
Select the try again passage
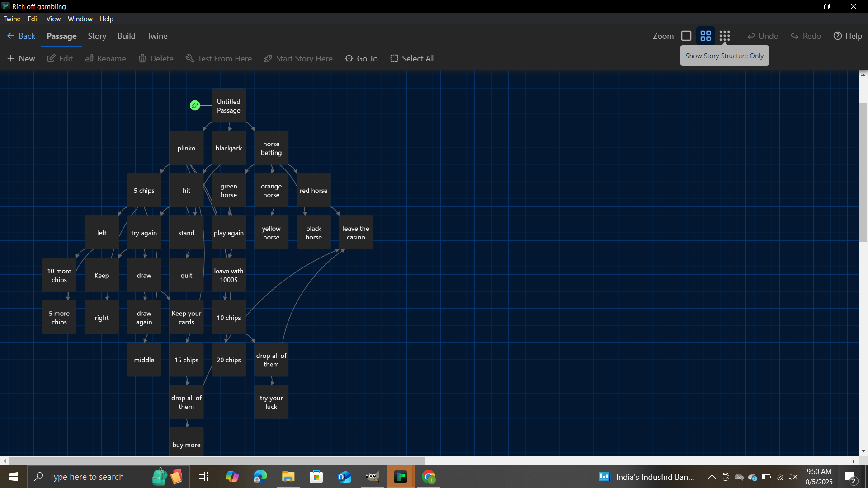pyautogui.click(x=144, y=233)
